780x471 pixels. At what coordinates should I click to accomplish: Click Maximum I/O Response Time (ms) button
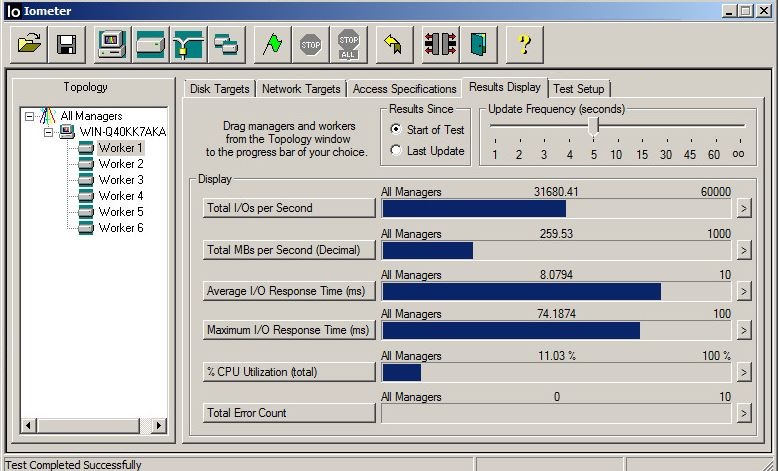(x=289, y=330)
